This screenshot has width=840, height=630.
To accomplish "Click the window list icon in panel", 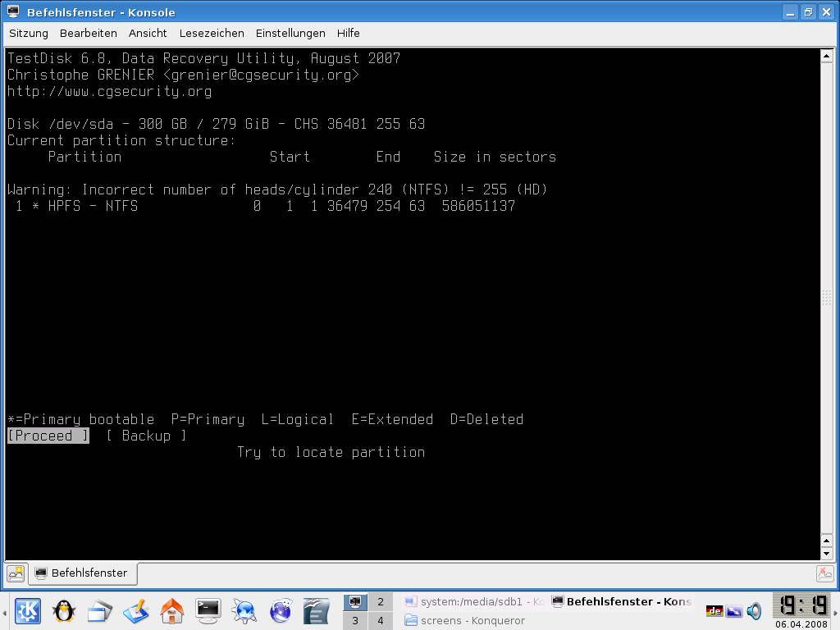I will click(x=99, y=612).
